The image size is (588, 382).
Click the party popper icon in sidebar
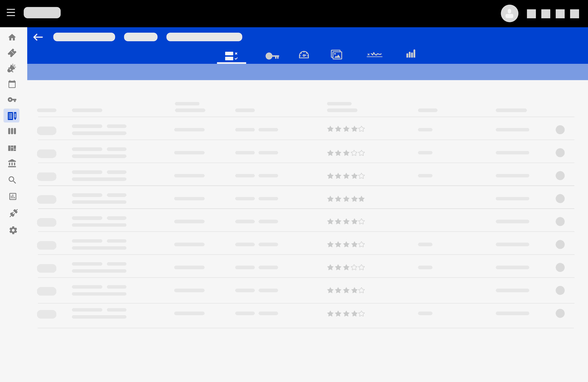click(x=12, y=68)
